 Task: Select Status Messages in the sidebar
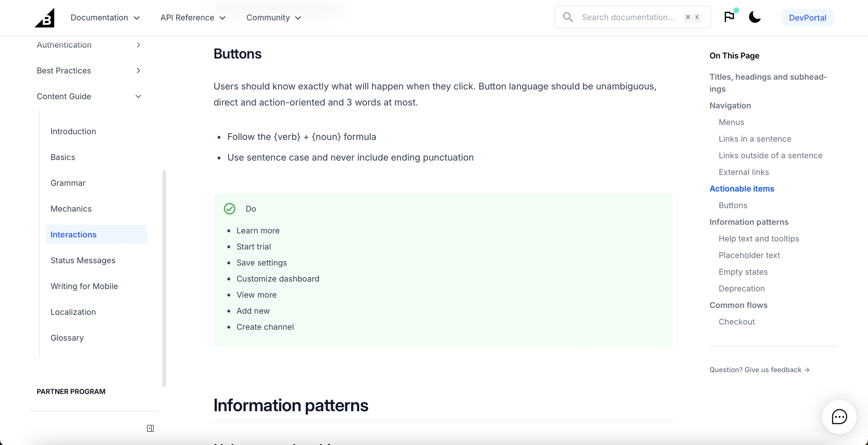pyautogui.click(x=83, y=260)
